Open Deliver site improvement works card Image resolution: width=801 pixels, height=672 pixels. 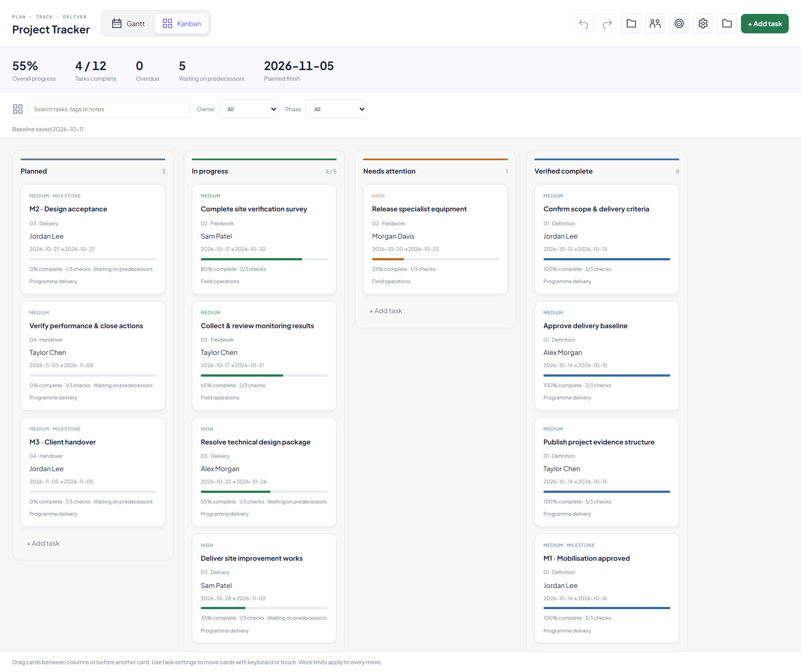pos(264,589)
